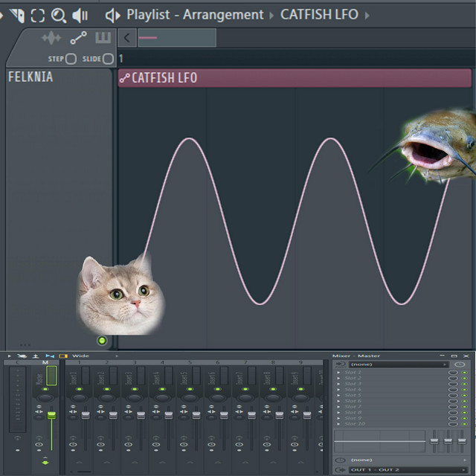Click the mixer external input routing icon
476x476 pixels.
click(x=340, y=364)
